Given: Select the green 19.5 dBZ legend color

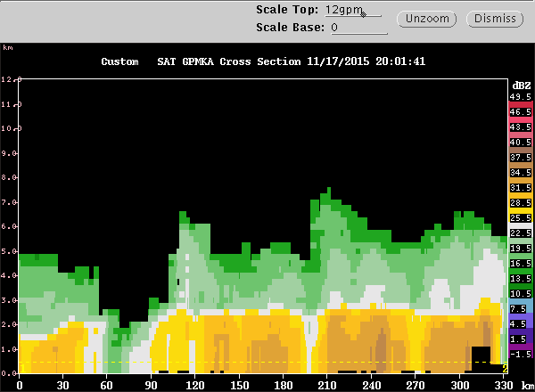Looking at the screenshot, I should (520, 249).
